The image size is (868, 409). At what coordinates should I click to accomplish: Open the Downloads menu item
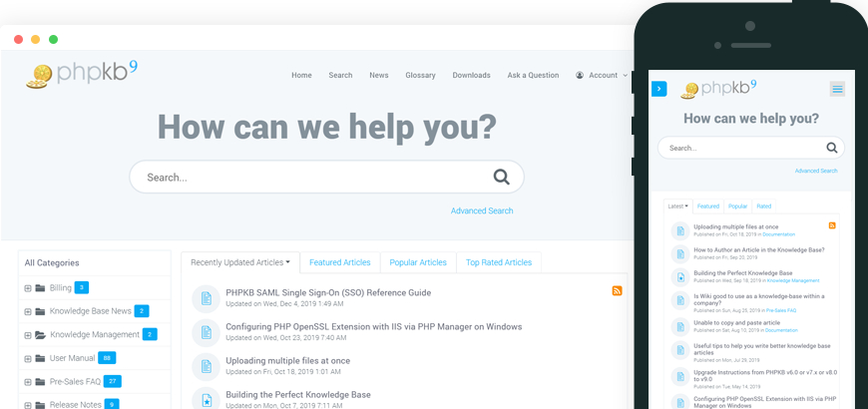[472, 75]
